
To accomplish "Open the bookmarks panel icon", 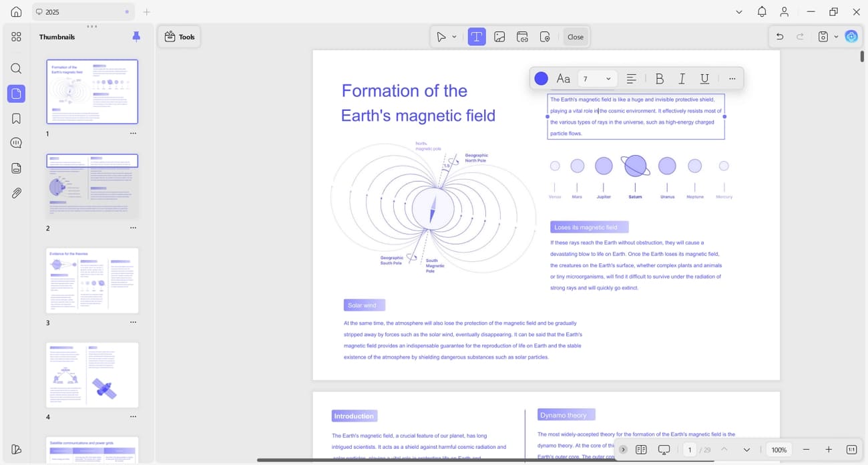I will pyautogui.click(x=16, y=119).
